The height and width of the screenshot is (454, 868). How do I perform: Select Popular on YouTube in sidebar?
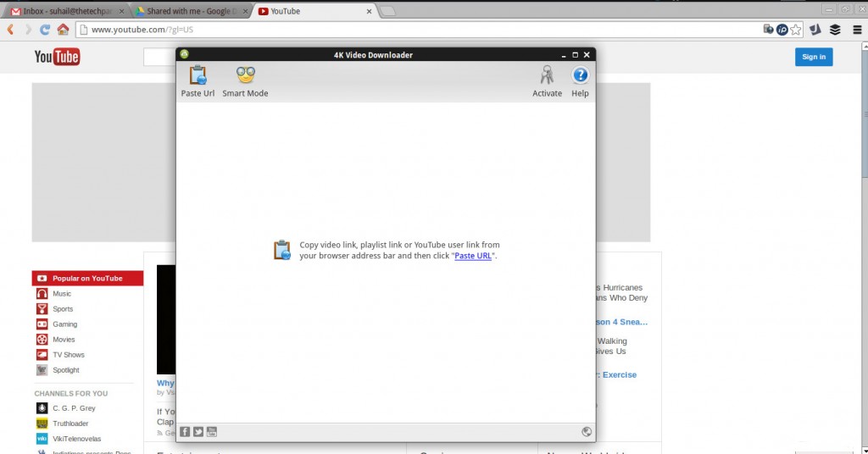(x=87, y=278)
